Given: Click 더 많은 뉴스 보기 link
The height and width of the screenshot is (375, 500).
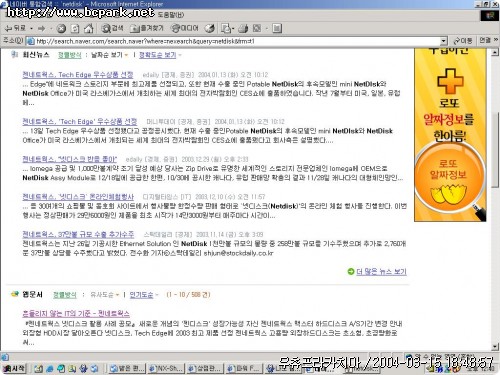Looking at the screenshot, I should (381, 272).
